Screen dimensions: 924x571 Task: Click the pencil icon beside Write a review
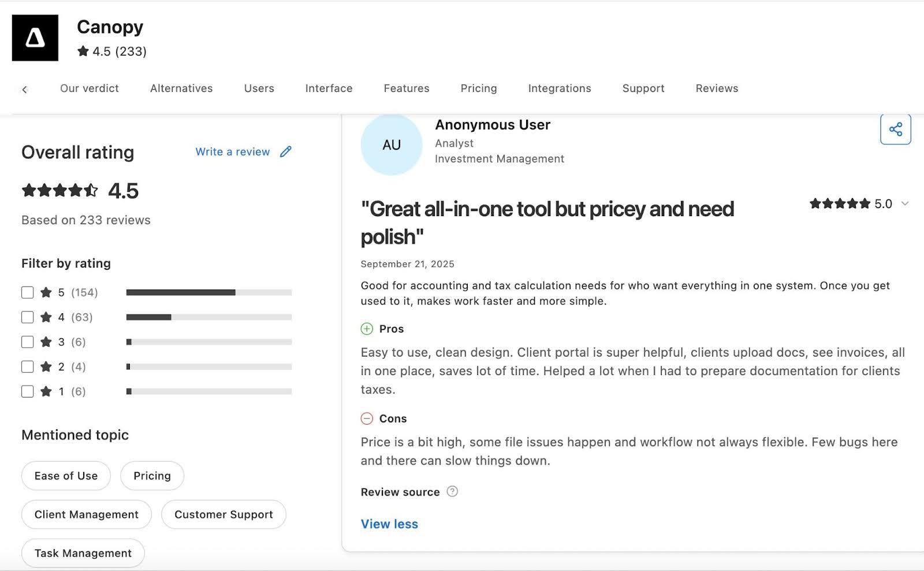pyautogui.click(x=285, y=151)
